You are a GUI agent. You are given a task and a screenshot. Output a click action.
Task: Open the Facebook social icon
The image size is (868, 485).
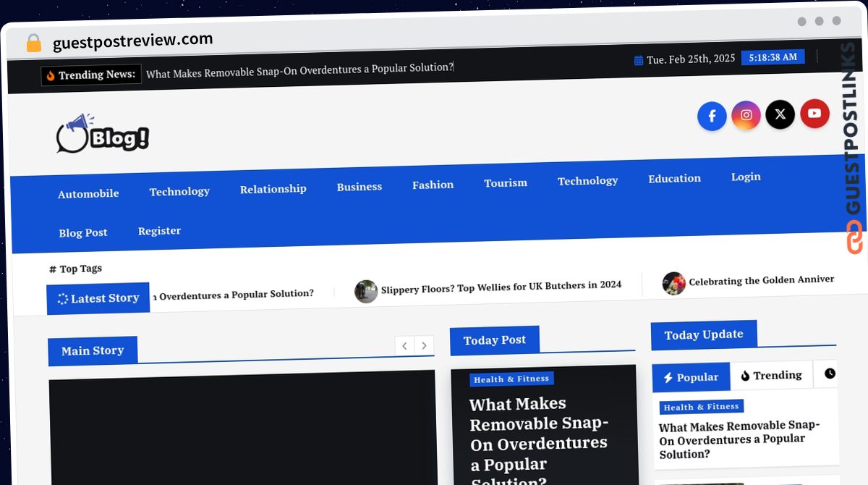[712, 116]
